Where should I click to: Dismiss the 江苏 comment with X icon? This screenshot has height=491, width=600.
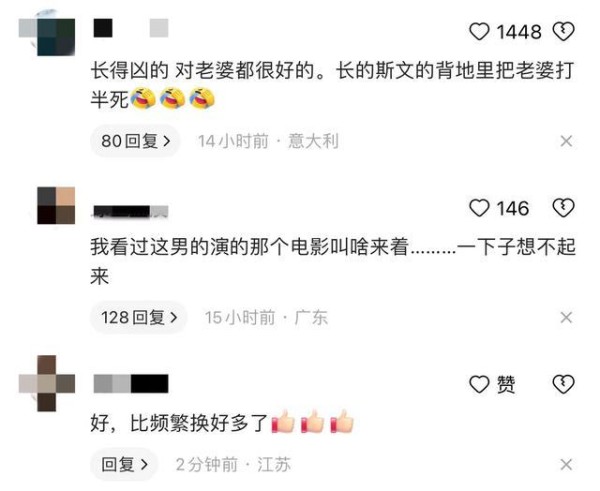pyautogui.click(x=566, y=465)
